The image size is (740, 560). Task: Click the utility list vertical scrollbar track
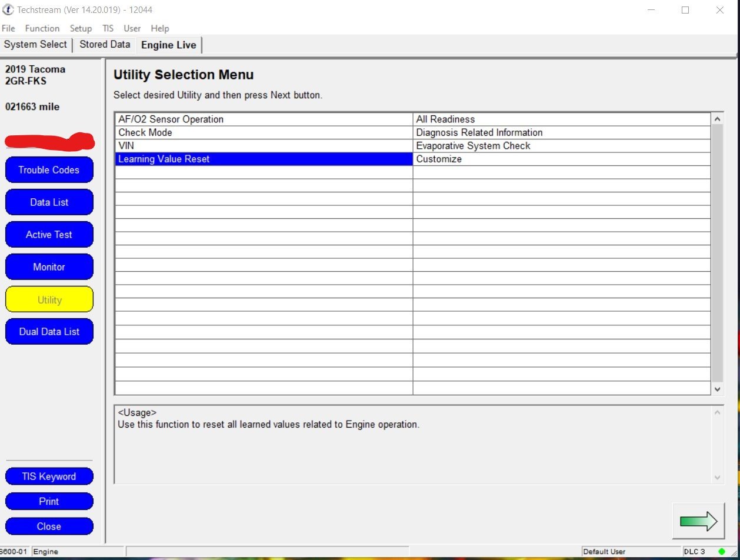[x=717, y=254]
